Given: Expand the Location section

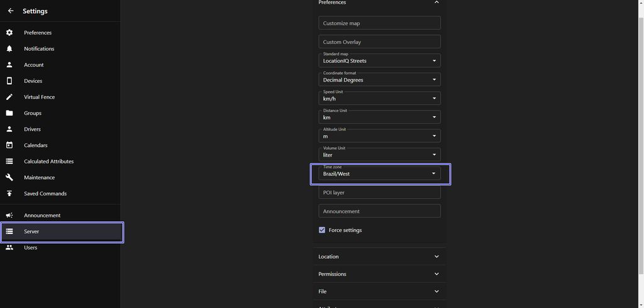Looking at the screenshot, I should point(379,256).
